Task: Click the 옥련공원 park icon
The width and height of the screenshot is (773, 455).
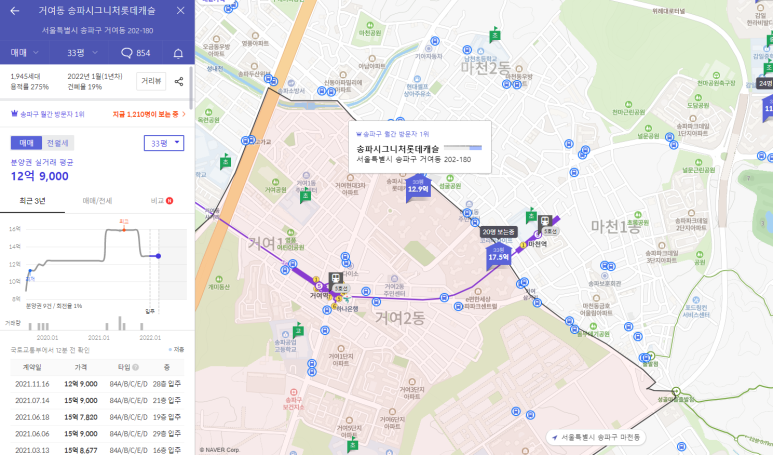Action: point(209,112)
